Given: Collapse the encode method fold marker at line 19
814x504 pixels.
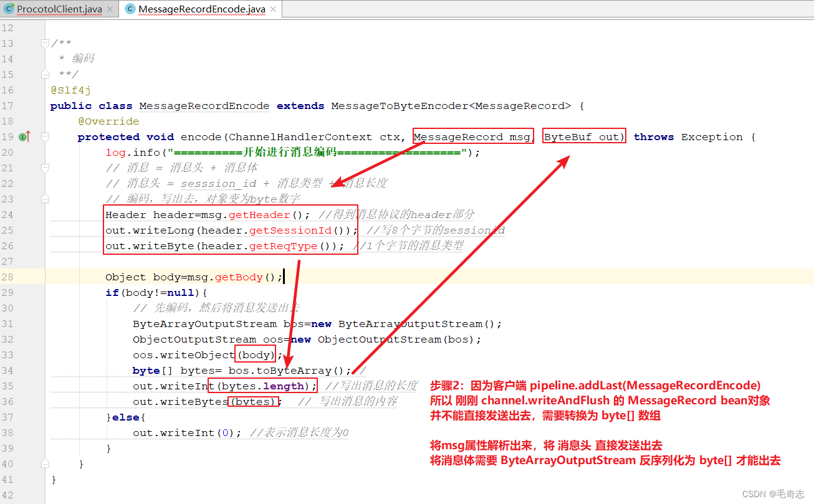Looking at the screenshot, I should (45, 136).
